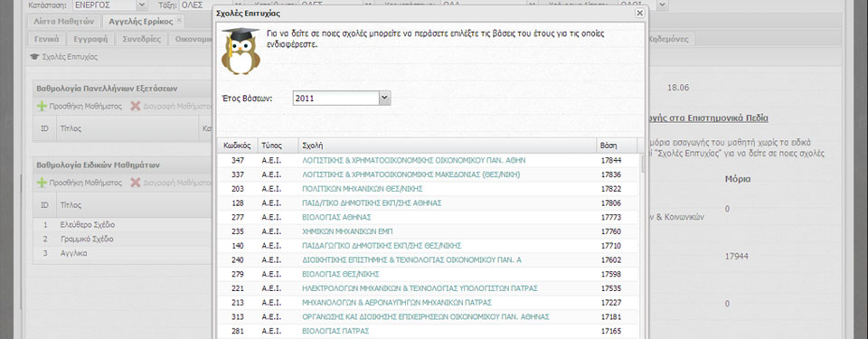Close the Σχολές Επιτυχίας dialog
This screenshot has height=339, width=868.
tap(639, 13)
